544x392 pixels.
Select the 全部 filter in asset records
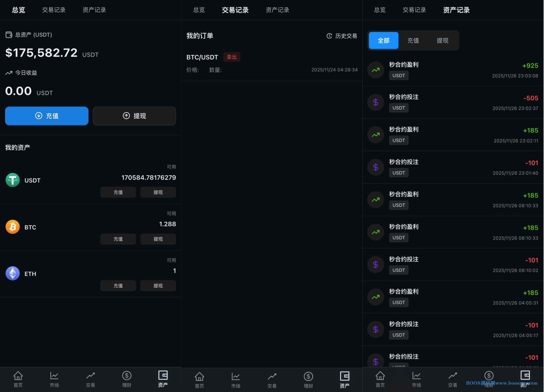(383, 40)
